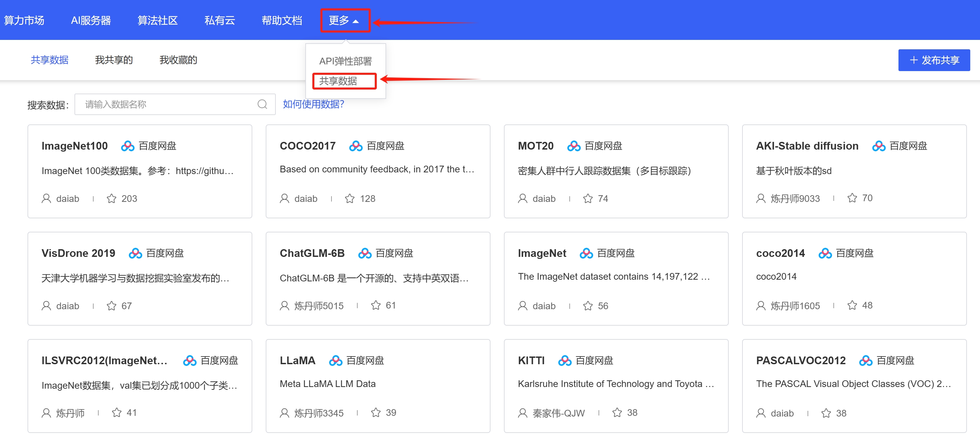The width and height of the screenshot is (980, 441).
Task: Click the star icon on MOT20 card
Action: (588, 199)
